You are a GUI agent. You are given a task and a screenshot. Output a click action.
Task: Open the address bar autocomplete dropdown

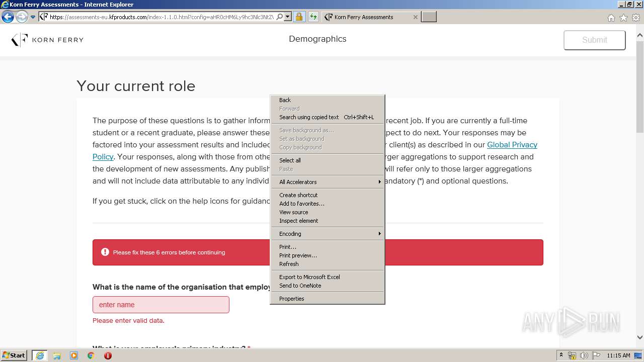click(x=288, y=17)
